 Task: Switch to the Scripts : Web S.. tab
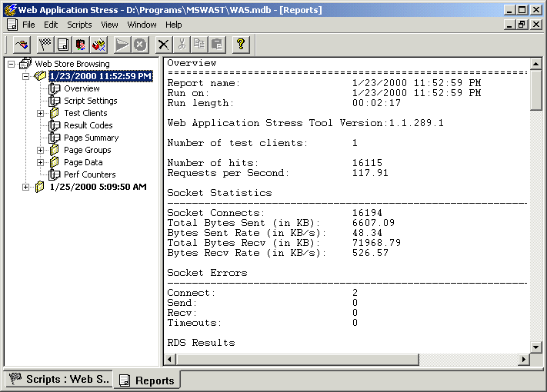tap(58, 380)
